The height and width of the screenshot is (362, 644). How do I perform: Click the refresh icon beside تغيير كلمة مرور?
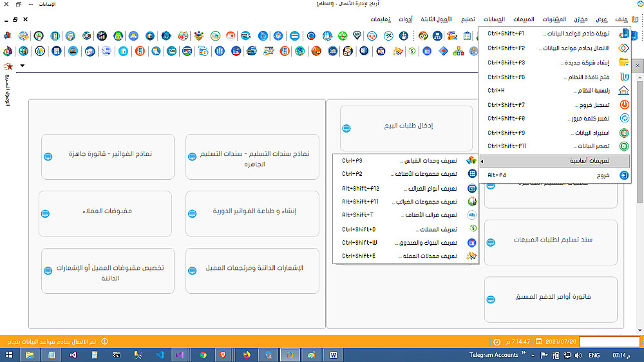click(624, 119)
